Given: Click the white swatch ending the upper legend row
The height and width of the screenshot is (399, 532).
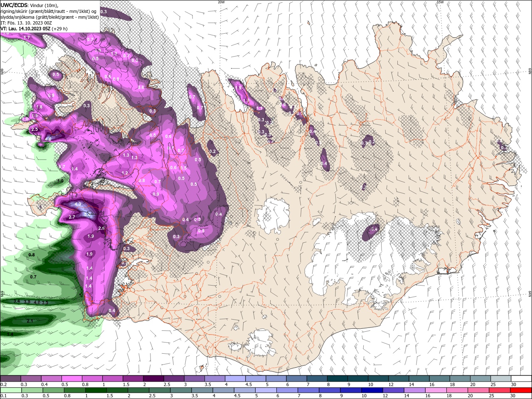Looking at the screenshot, I should [x=521, y=379].
